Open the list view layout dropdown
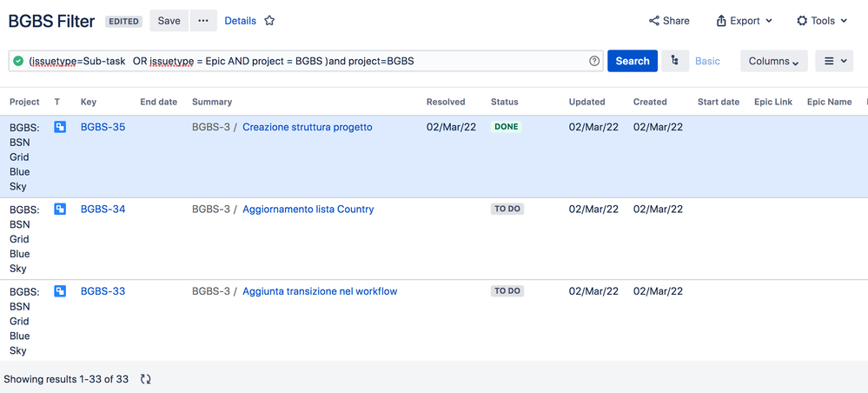The image size is (868, 393). [x=834, y=61]
